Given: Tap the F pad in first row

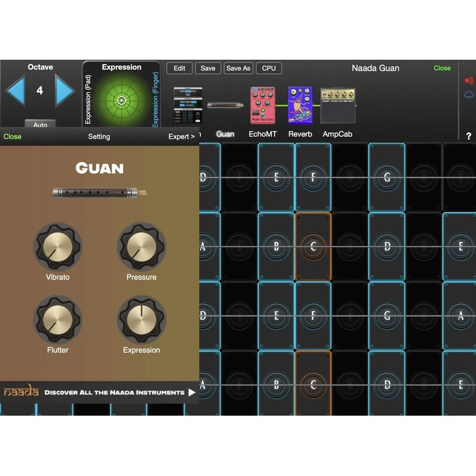Looking at the screenshot, I should click(313, 177).
